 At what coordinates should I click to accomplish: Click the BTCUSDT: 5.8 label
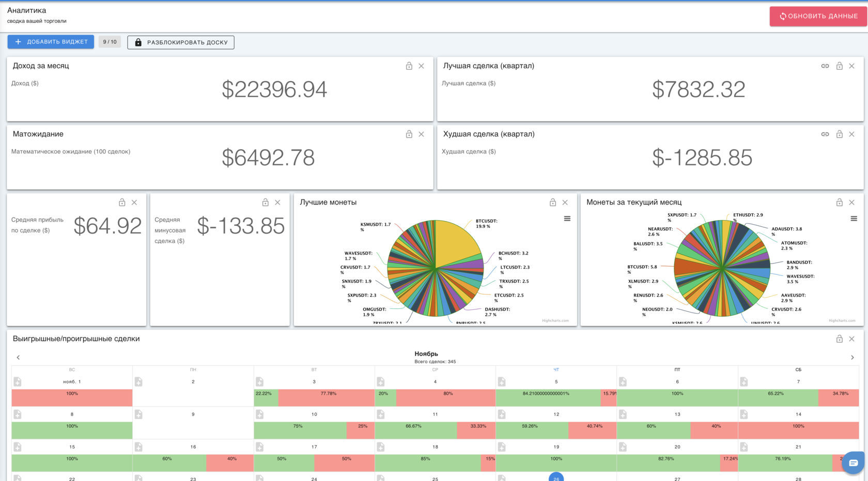pos(642,269)
